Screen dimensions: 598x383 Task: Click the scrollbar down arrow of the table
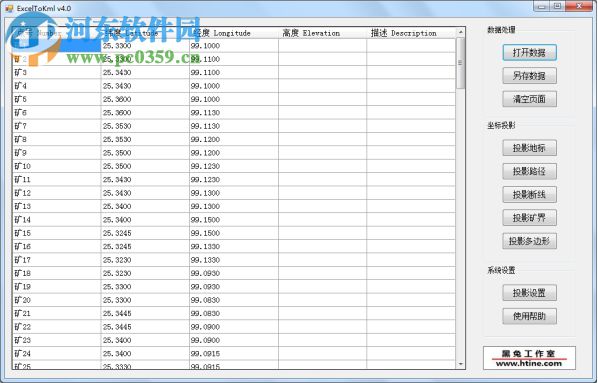pyautogui.click(x=460, y=364)
